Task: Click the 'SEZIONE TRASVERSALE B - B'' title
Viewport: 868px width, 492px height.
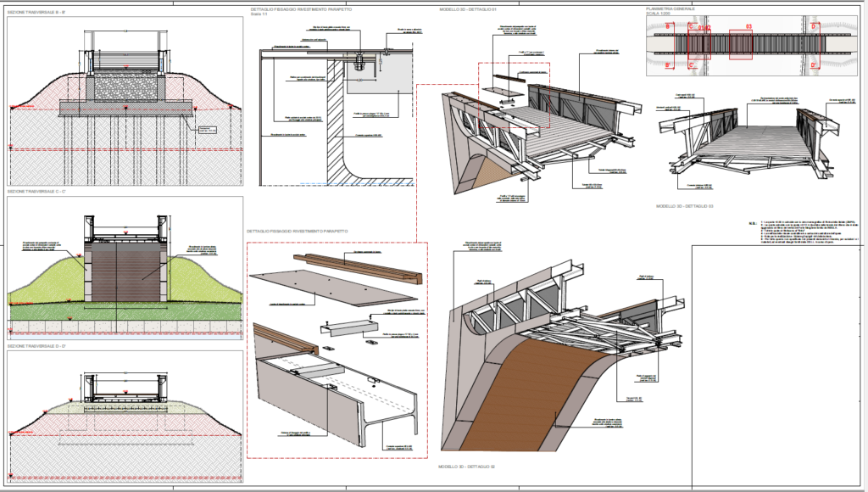Action: (x=34, y=14)
